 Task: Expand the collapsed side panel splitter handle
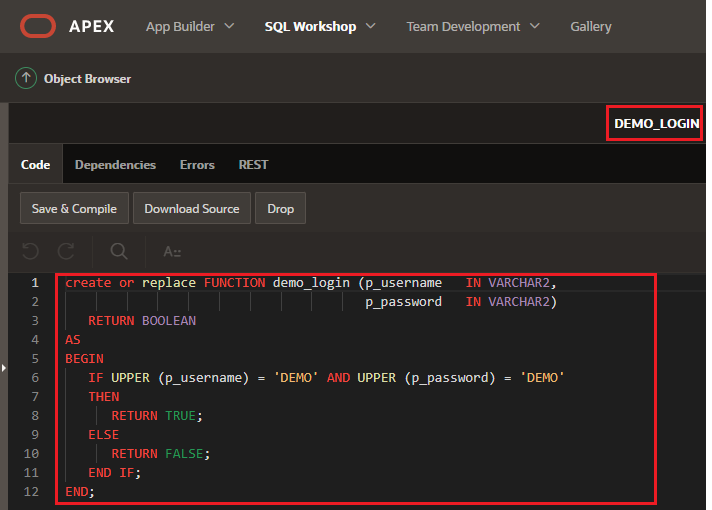4,369
